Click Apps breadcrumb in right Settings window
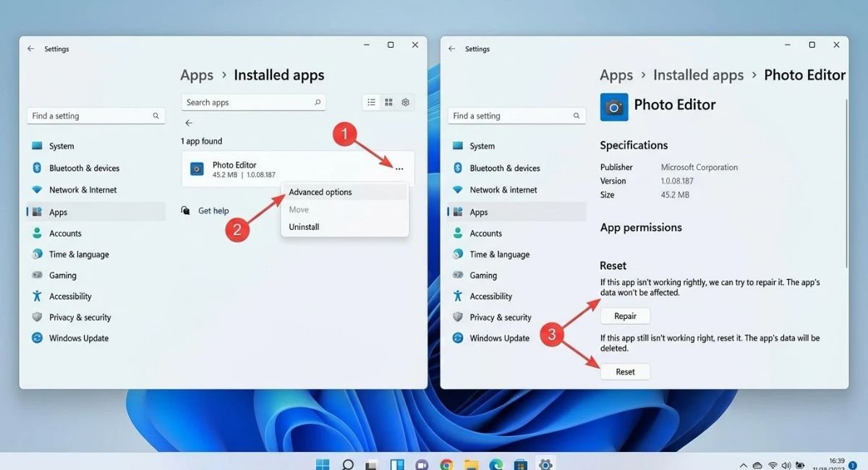 point(616,75)
